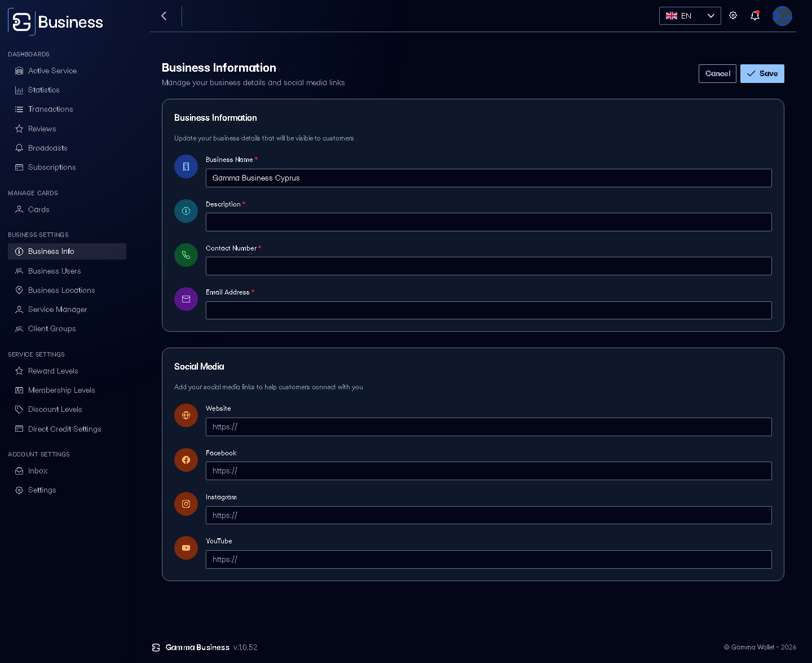Select Business Info in sidebar
Image resolution: width=812 pixels, height=663 pixels.
[67, 251]
